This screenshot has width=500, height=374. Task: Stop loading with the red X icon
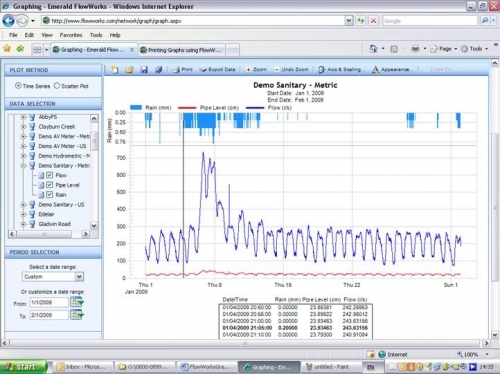[373, 21]
